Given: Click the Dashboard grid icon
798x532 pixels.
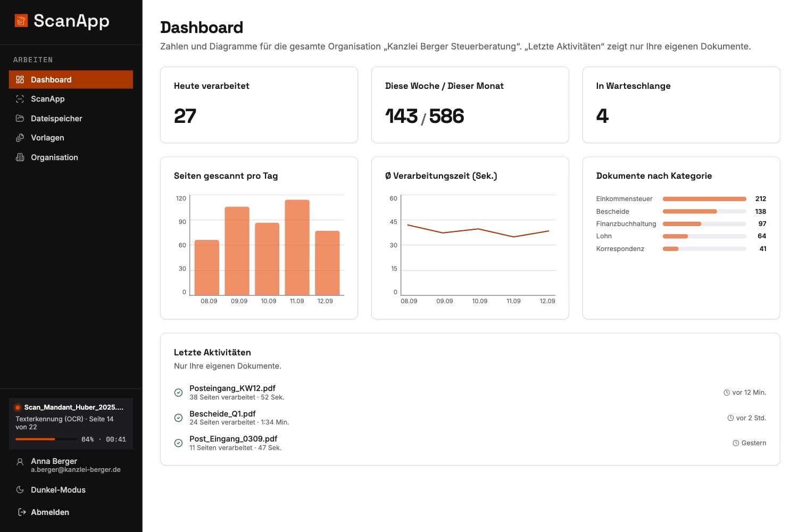Looking at the screenshot, I should pyautogui.click(x=20, y=80).
